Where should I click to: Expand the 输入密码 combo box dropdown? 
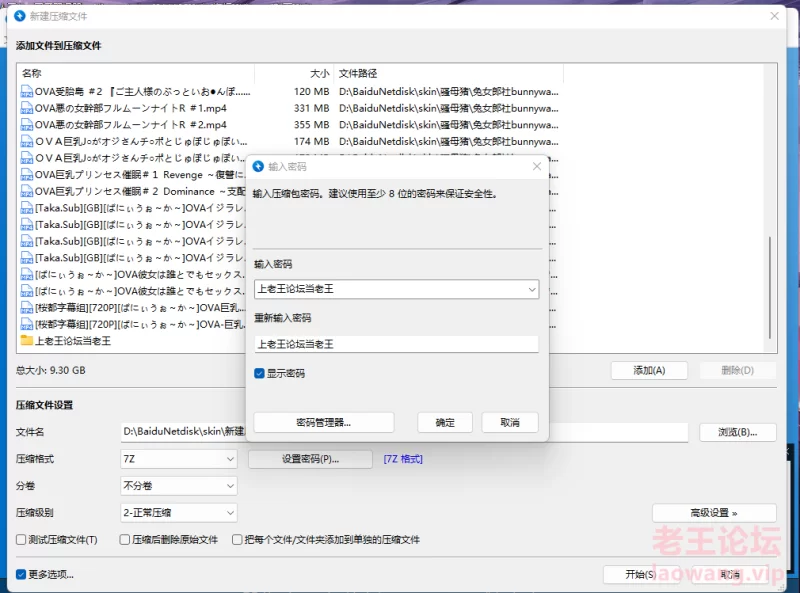(x=530, y=289)
